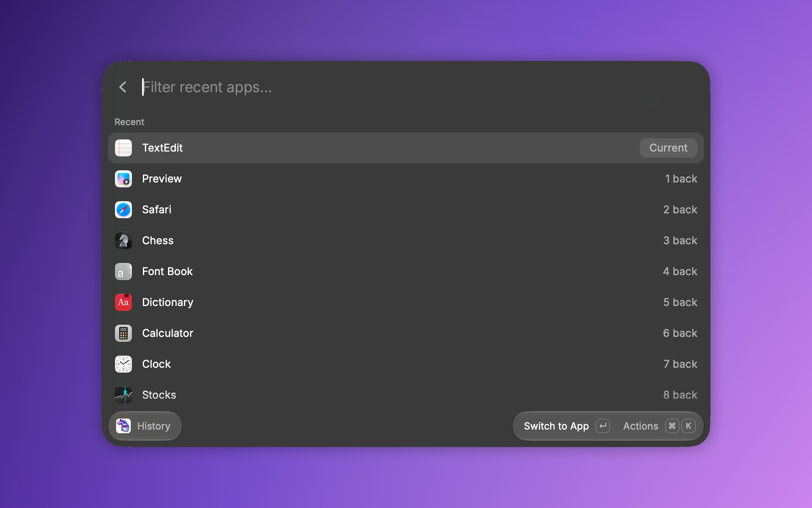The height and width of the screenshot is (508, 812).
Task: Click the '8 back' label
Action: (680, 395)
